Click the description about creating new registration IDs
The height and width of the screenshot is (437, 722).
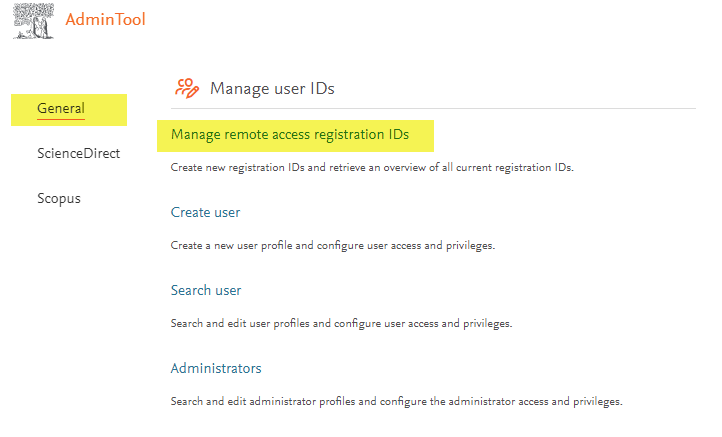click(x=372, y=168)
